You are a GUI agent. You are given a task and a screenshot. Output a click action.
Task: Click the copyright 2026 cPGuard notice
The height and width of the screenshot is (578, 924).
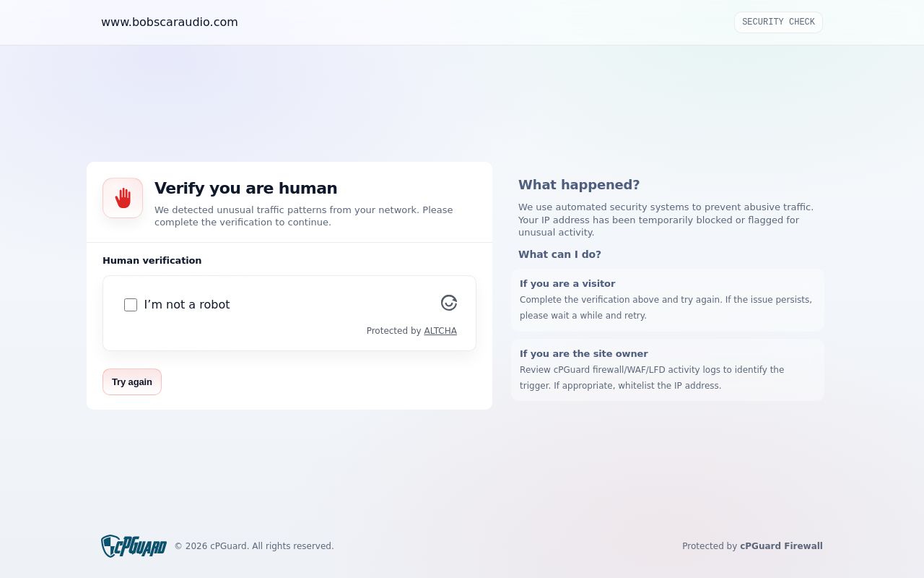[x=254, y=546]
